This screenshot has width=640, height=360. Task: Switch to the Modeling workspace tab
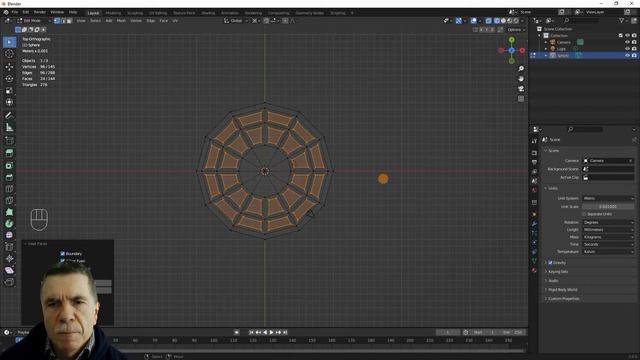113,13
